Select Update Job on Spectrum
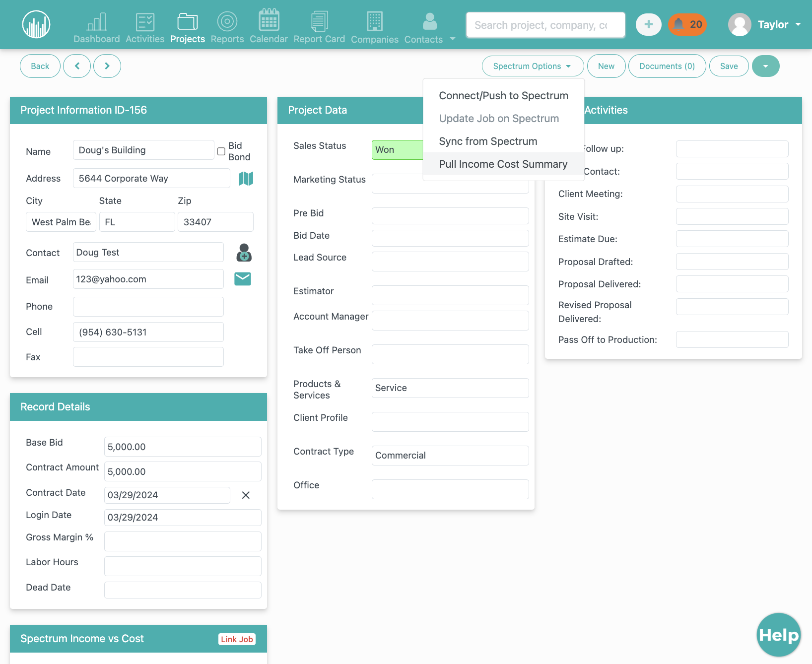Screen dimensions: 812x664 click(x=503, y=119)
